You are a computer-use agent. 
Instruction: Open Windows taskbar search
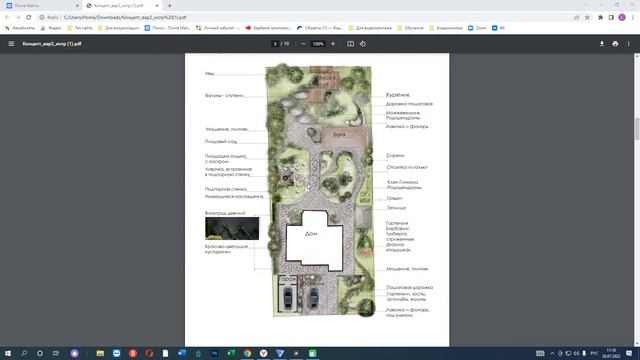tap(24, 353)
